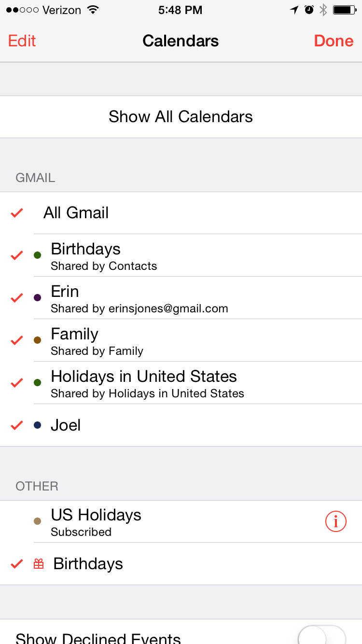Tap the battery indicator icon
Viewport: 362px width, 644px height.
tap(344, 10)
